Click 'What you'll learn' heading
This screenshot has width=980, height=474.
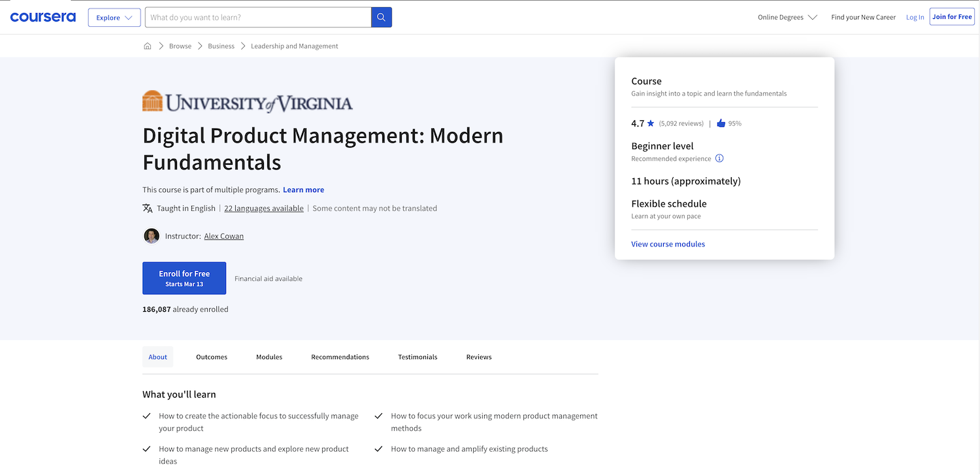(179, 394)
